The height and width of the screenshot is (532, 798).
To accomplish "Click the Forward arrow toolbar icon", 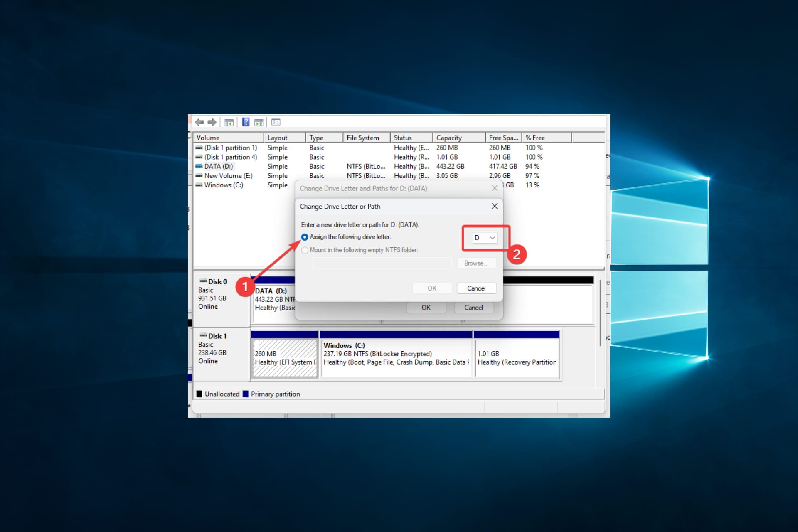I will click(x=212, y=122).
